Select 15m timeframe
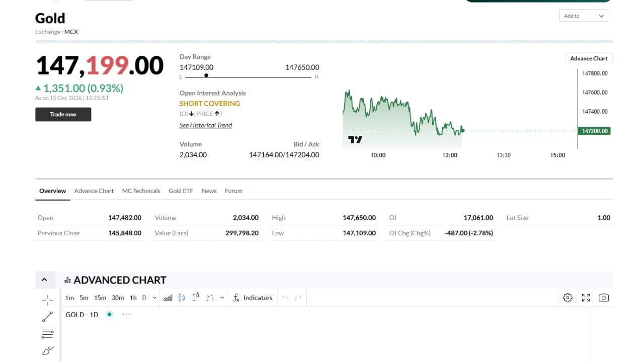644x362 pixels. 100,298
